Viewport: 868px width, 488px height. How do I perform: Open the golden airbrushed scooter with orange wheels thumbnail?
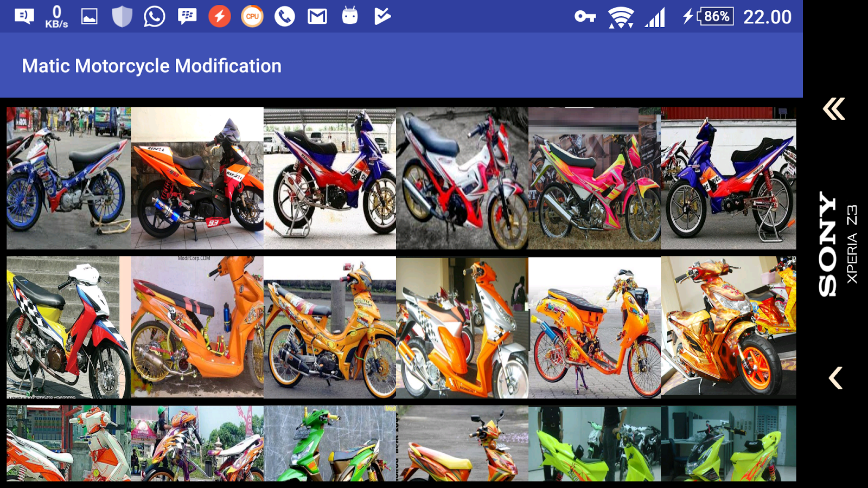(x=729, y=328)
